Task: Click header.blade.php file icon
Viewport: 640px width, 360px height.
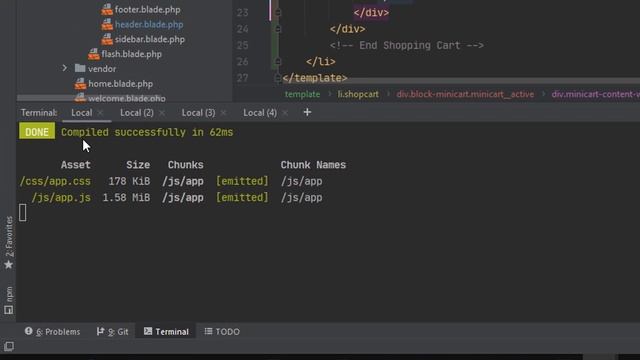Action: click(x=107, y=24)
